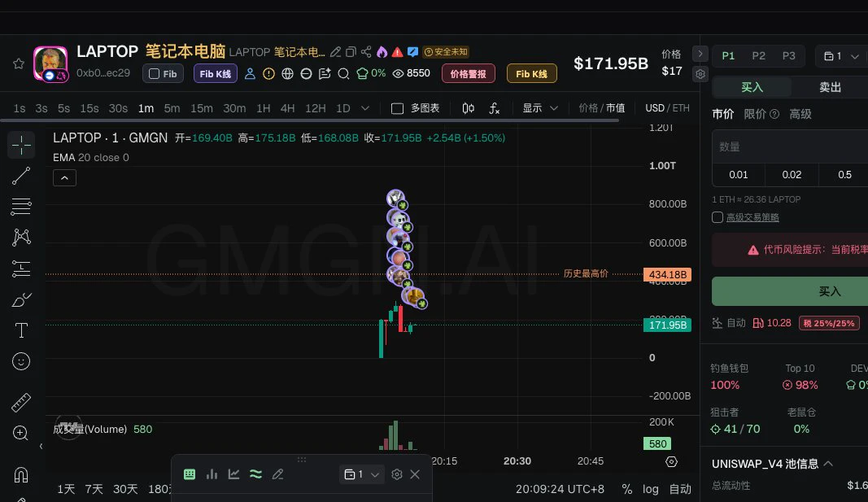This screenshot has width=868, height=502.
Task: Click the 价格警报 price alert button
Action: [x=469, y=73]
